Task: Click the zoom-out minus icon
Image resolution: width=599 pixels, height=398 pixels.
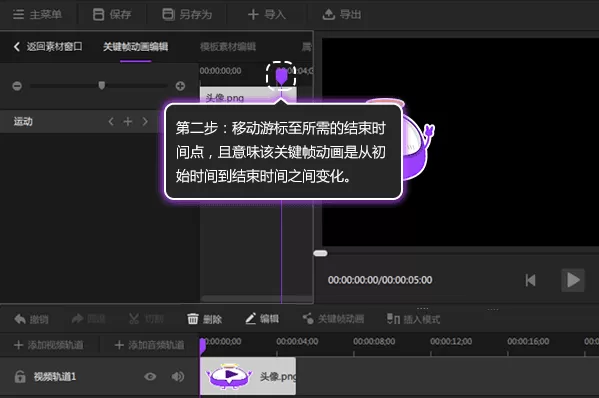Action: pos(17,86)
